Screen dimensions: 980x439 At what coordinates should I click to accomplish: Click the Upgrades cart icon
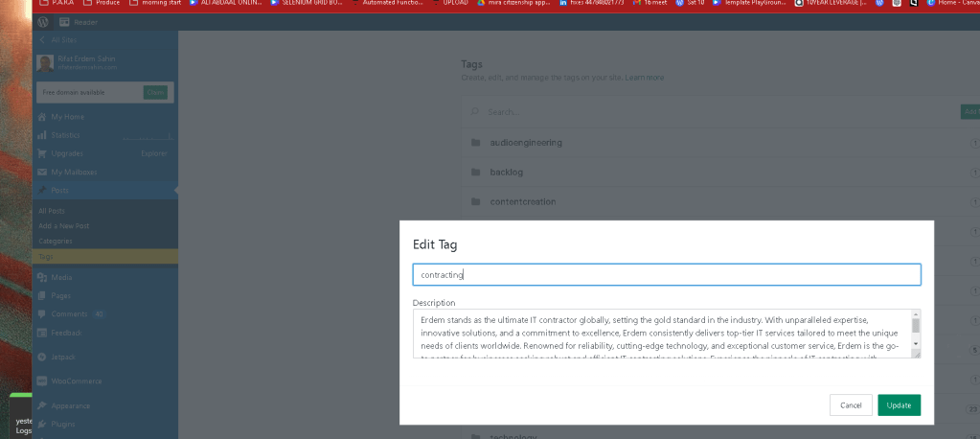(42, 153)
